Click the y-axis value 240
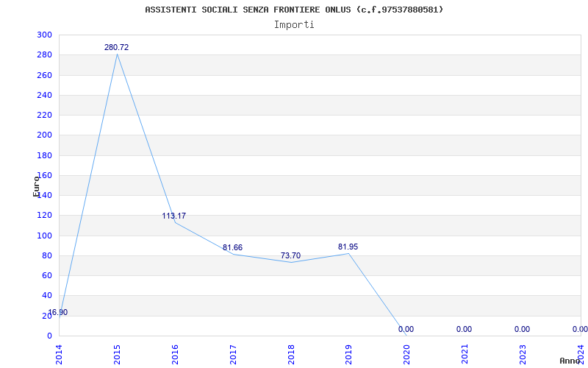The height and width of the screenshot is (368, 588). [44, 95]
